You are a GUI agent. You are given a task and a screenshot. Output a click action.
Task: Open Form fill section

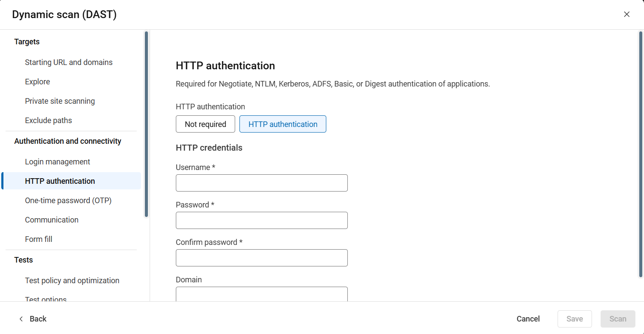click(x=39, y=239)
